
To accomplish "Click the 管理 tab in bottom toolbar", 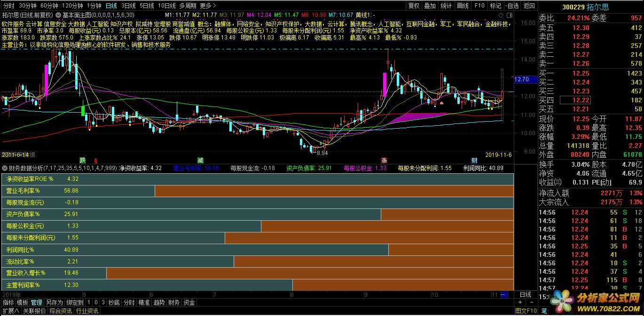I will [37, 302].
